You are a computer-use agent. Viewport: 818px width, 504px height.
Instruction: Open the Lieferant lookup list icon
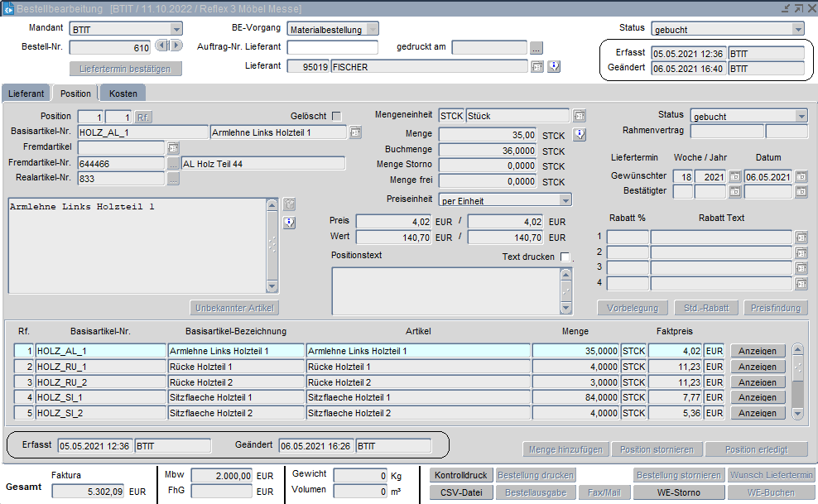click(x=537, y=67)
